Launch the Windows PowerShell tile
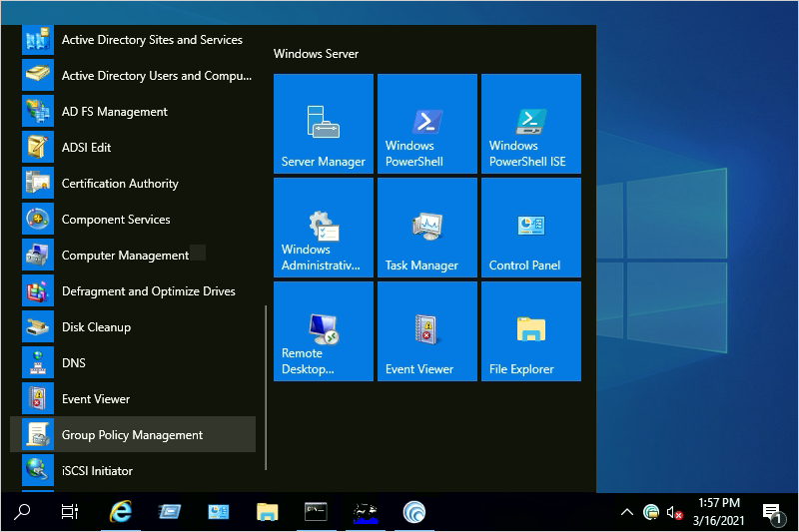This screenshot has height=532, width=799. [426, 124]
